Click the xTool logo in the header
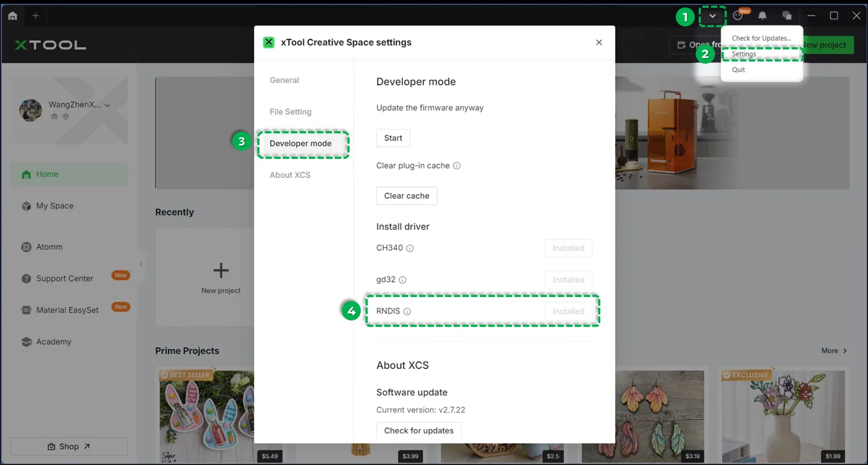This screenshot has width=868, height=465. point(51,45)
